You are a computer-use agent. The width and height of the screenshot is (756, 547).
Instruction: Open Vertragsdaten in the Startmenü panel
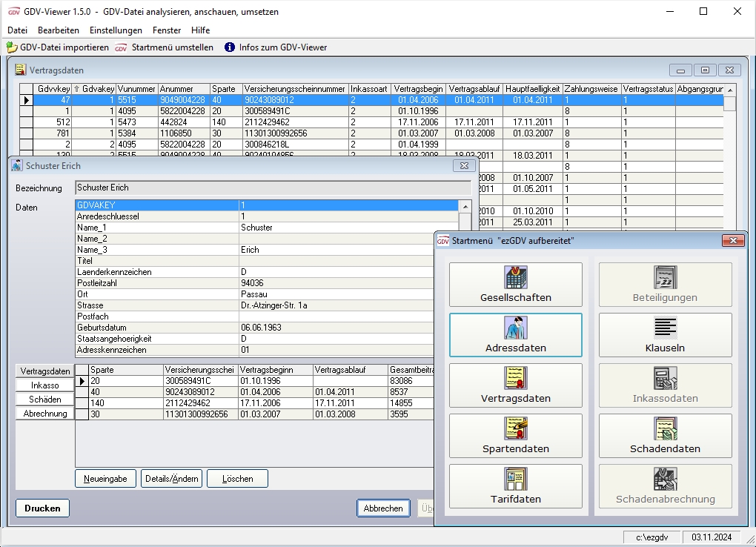point(515,385)
